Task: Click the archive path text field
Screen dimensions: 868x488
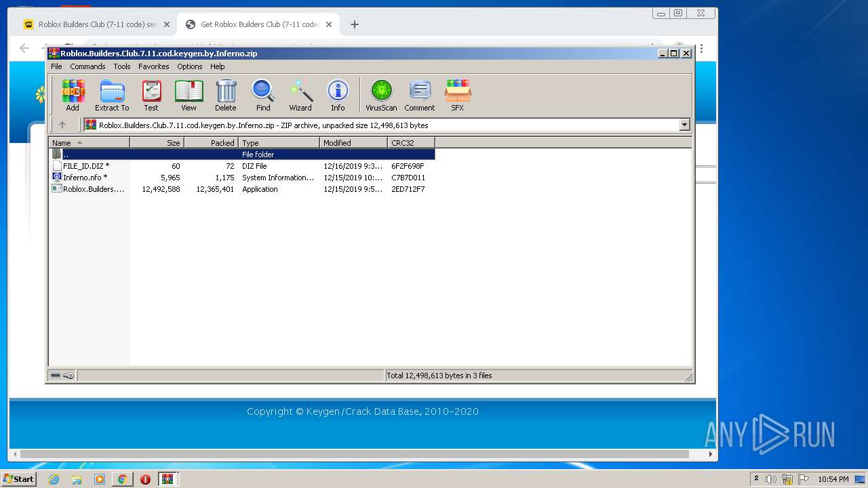Action: (381, 125)
